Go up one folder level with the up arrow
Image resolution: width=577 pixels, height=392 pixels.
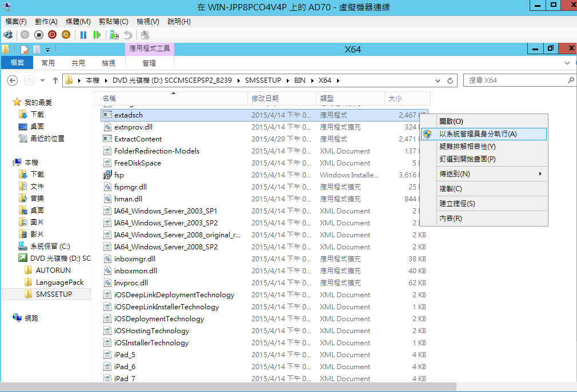coord(55,80)
